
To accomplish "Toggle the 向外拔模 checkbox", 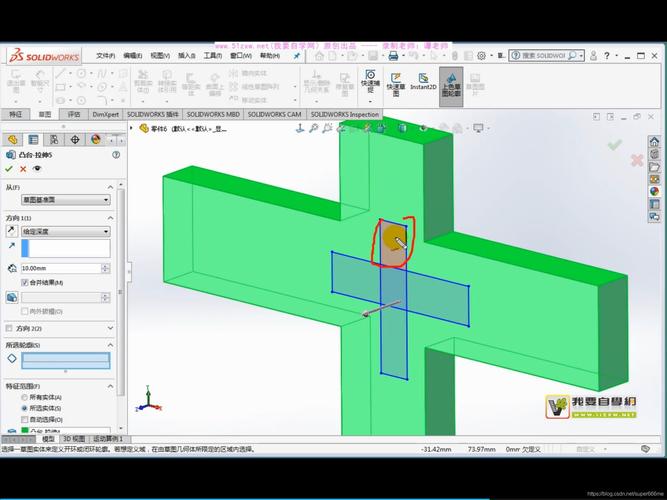I will click(x=25, y=311).
